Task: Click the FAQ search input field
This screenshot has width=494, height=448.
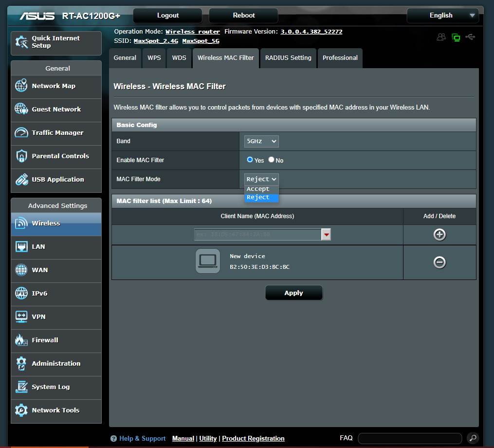Action: pos(410,438)
